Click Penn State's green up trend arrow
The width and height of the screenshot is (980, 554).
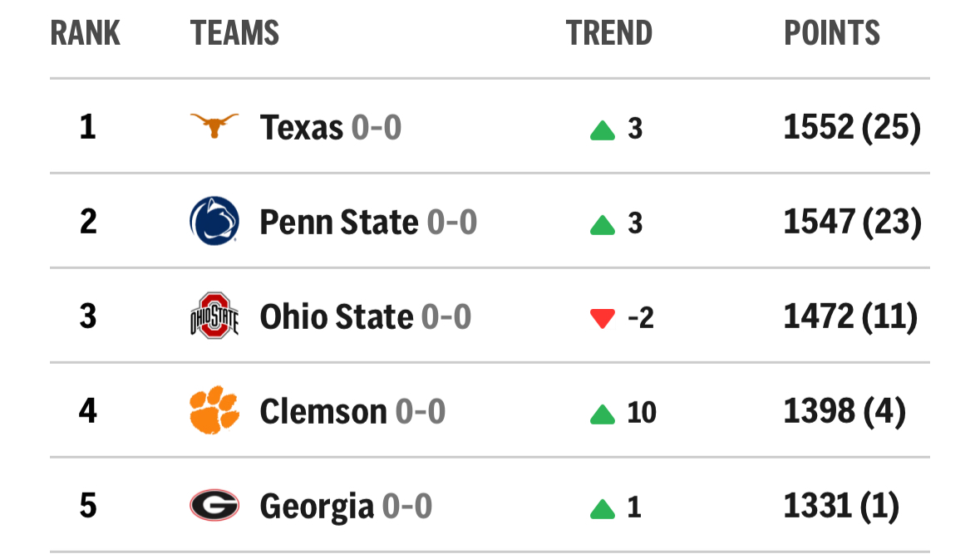click(603, 224)
